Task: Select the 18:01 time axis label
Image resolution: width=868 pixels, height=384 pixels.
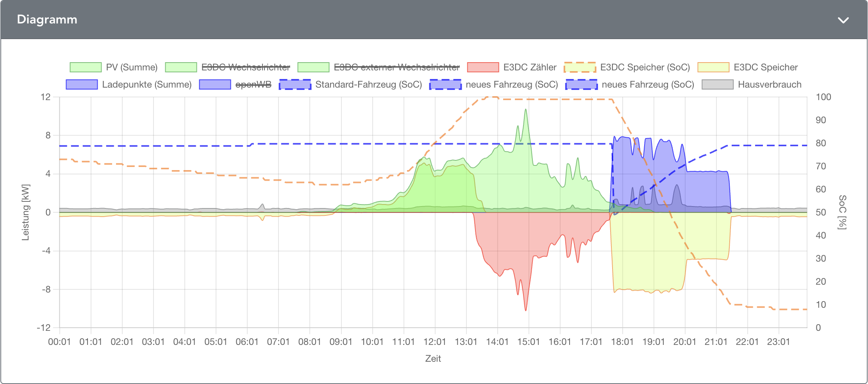Action: pyautogui.click(x=622, y=342)
